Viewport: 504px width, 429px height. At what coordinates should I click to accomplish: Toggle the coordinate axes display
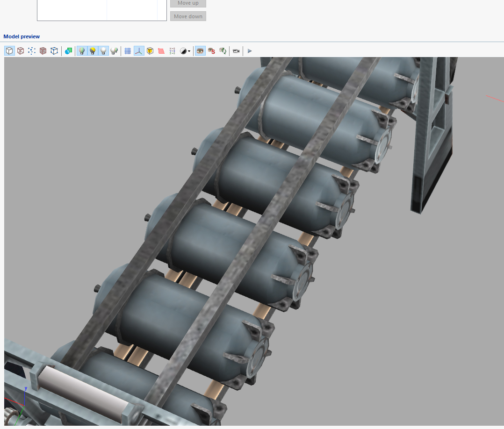(139, 51)
